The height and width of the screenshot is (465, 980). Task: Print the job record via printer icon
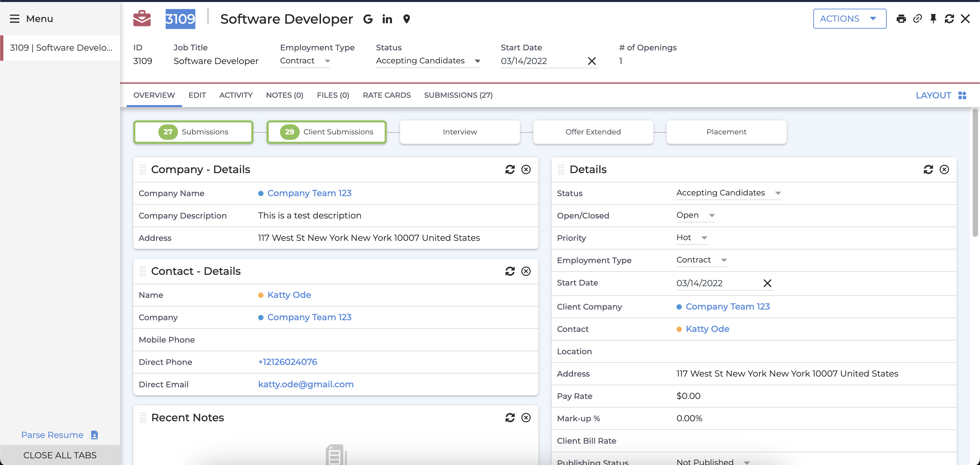tap(901, 19)
